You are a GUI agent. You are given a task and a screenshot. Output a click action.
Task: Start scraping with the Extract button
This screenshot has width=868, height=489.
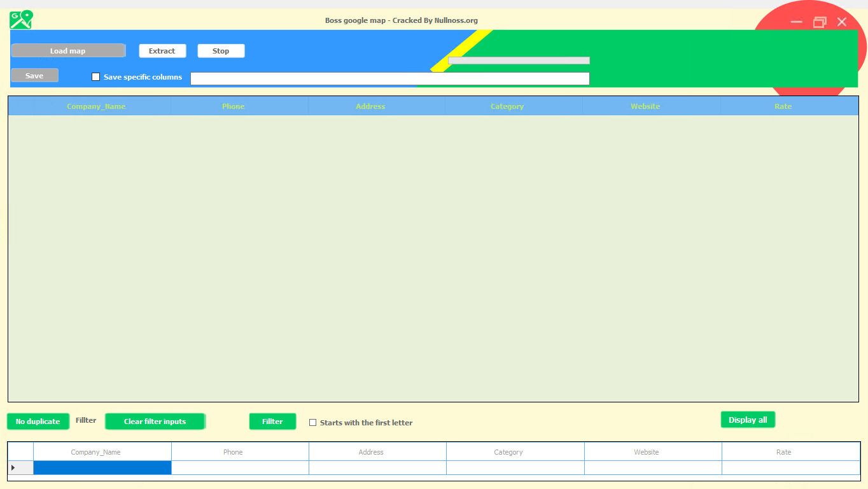point(162,51)
